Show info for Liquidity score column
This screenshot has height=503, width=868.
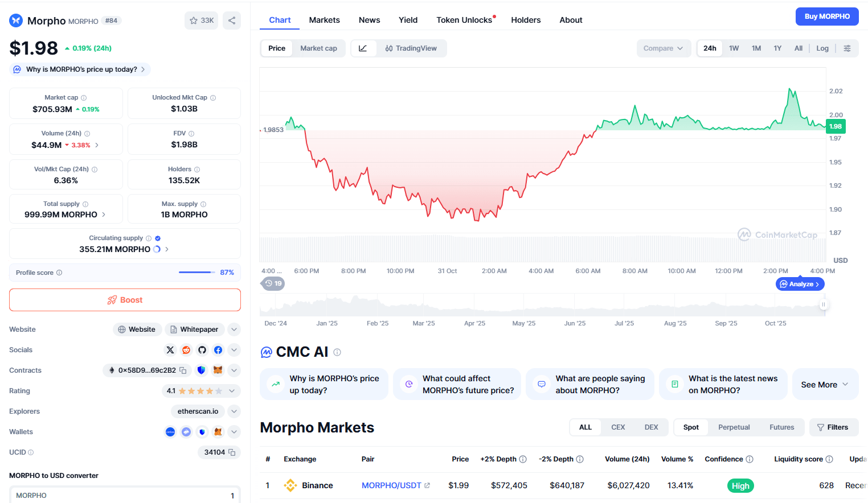point(829,459)
